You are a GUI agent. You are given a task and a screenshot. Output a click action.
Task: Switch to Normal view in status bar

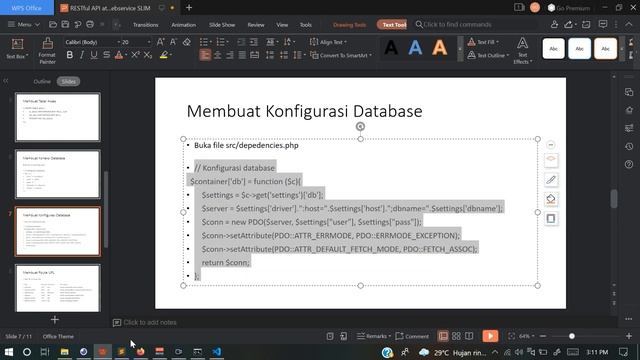(x=443, y=336)
